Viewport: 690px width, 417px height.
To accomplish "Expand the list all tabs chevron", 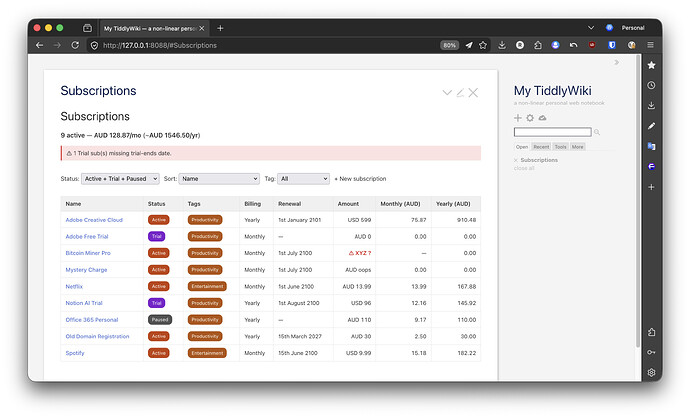I will point(591,28).
